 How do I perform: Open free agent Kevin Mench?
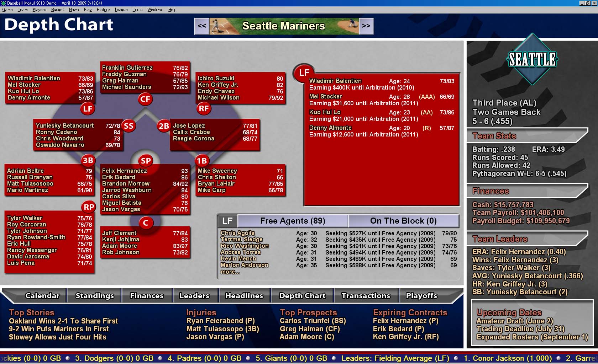pos(238,259)
